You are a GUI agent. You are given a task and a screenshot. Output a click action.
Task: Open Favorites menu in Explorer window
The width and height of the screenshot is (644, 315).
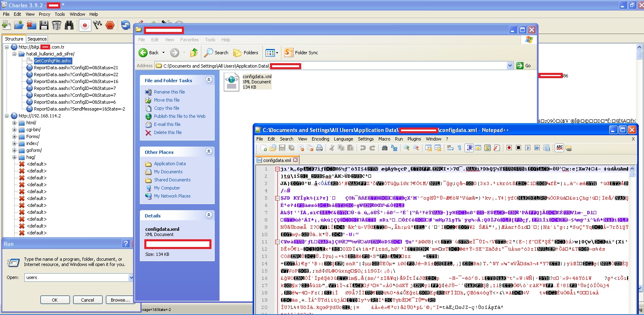coord(189,40)
